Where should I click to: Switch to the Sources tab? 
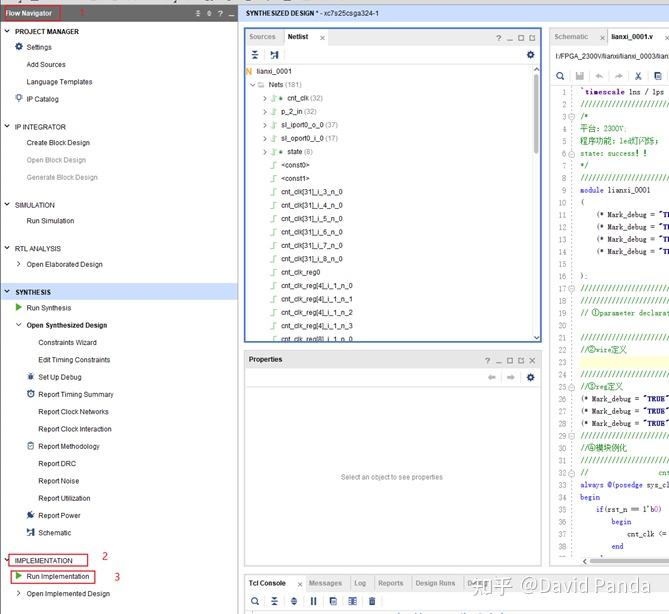coord(262,37)
